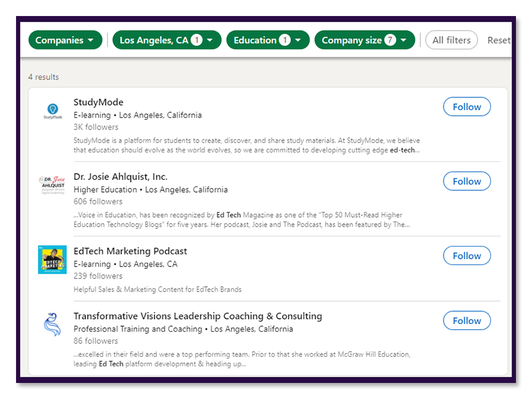Click the StudyMode description paragraph
This screenshot has width=532, height=399.
tap(247, 145)
